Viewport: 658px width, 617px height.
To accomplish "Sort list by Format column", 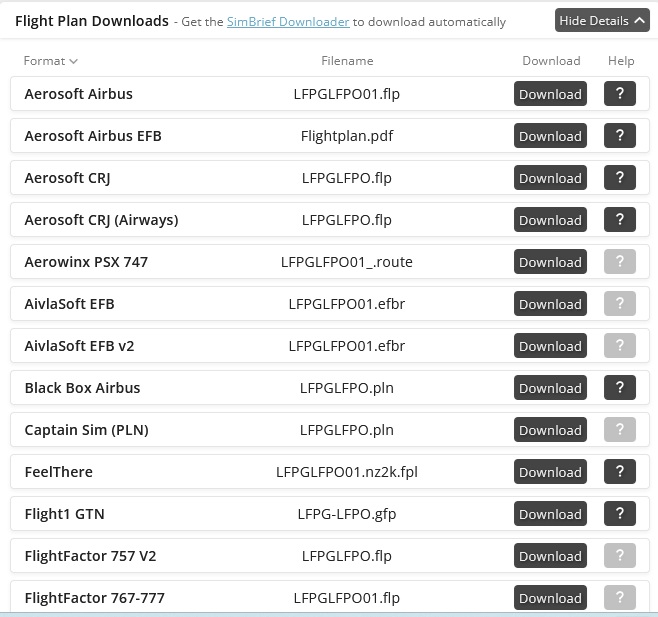I will (x=50, y=61).
